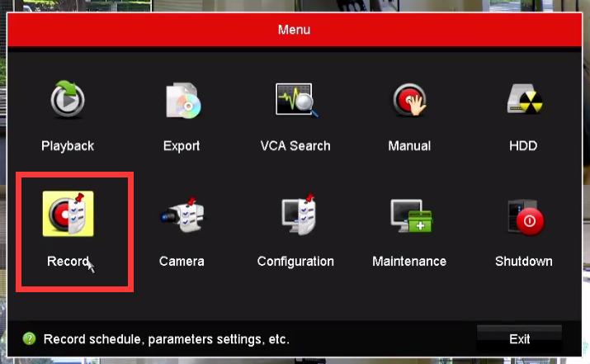Viewport: 590px width, 364px height.
Task: Select the Configuration monitor icon
Action: point(295,216)
